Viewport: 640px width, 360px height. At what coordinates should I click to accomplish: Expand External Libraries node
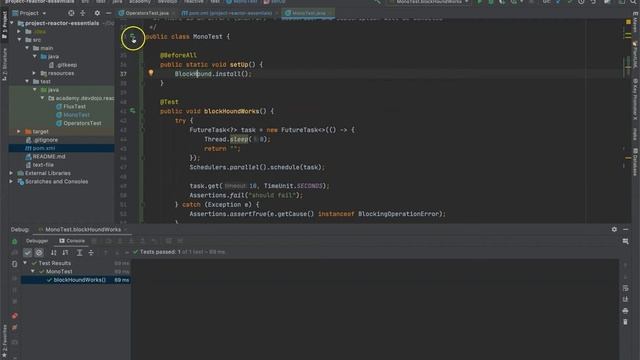point(11,173)
